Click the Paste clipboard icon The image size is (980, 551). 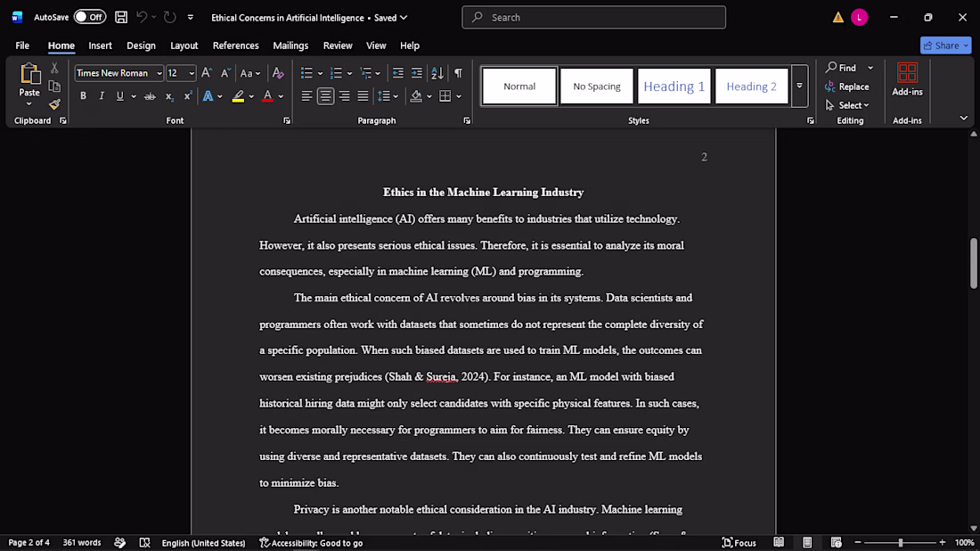point(29,74)
